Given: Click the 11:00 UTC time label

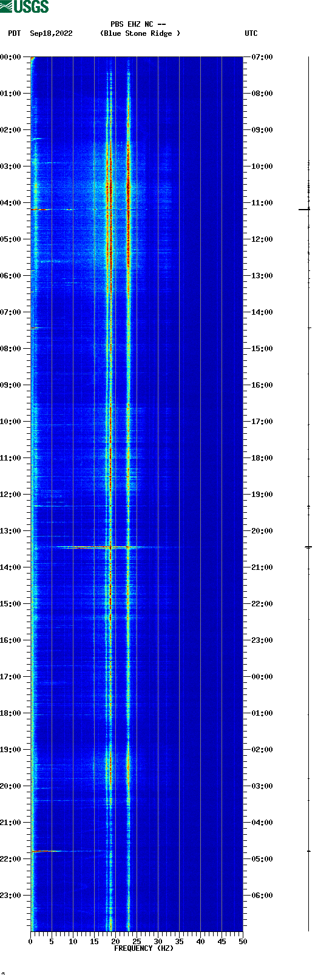Looking at the screenshot, I should pyautogui.click(x=262, y=203).
